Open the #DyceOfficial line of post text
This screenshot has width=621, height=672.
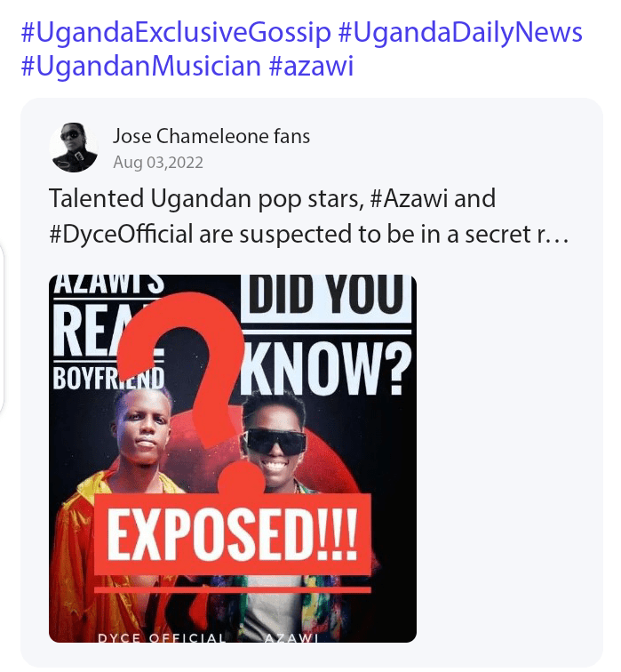[x=309, y=235]
